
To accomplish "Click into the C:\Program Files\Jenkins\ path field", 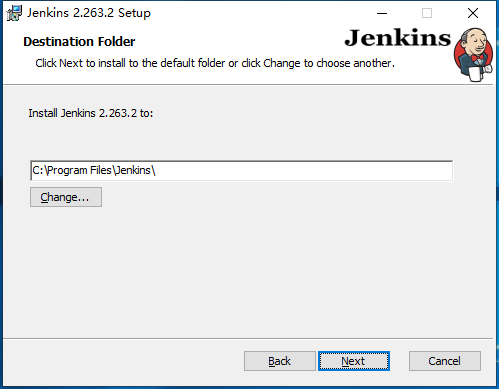I will click(x=241, y=170).
